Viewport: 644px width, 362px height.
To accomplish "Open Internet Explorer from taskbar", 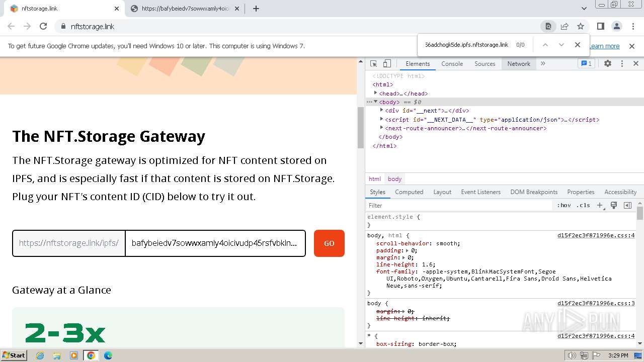I will click(40, 355).
